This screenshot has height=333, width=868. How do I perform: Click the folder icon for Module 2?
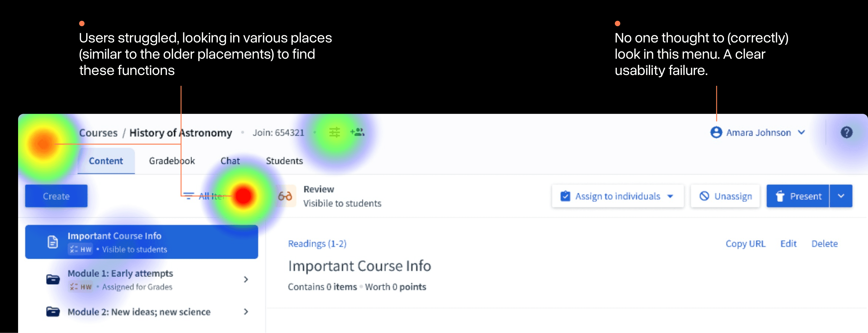pos(52,312)
